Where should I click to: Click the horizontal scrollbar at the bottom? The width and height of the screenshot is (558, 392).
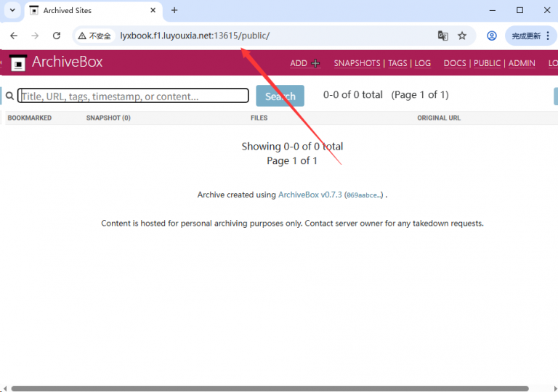click(269, 388)
